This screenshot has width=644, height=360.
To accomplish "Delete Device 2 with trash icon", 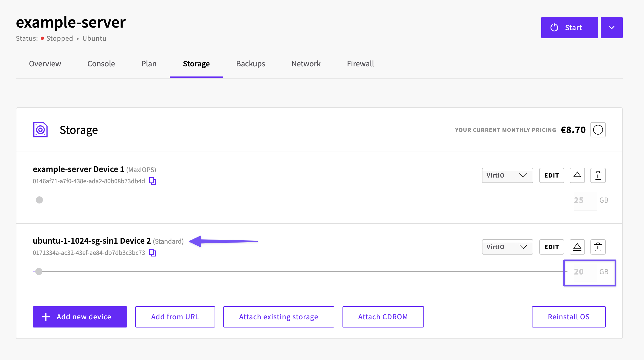I will (x=598, y=247).
